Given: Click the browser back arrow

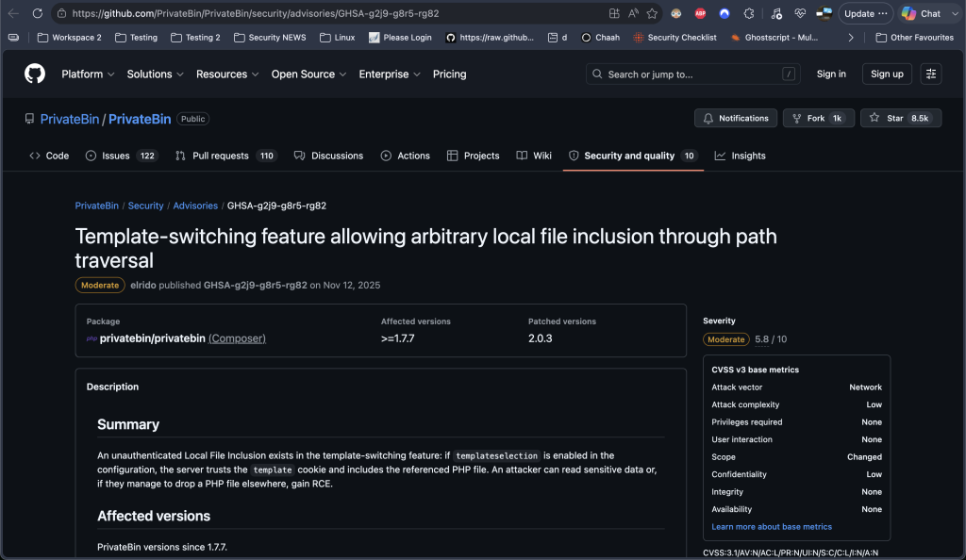Looking at the screenshot, I should click(13, 13).
